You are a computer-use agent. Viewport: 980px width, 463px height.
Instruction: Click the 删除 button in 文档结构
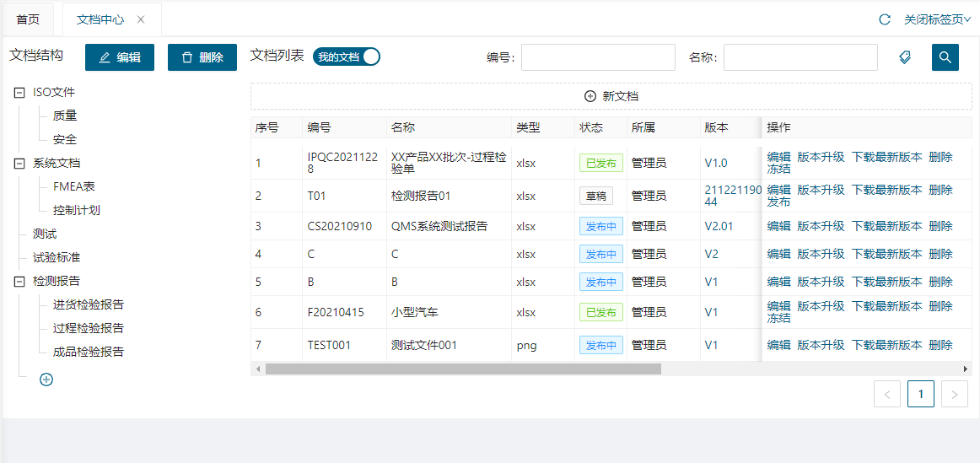[202, 57]
